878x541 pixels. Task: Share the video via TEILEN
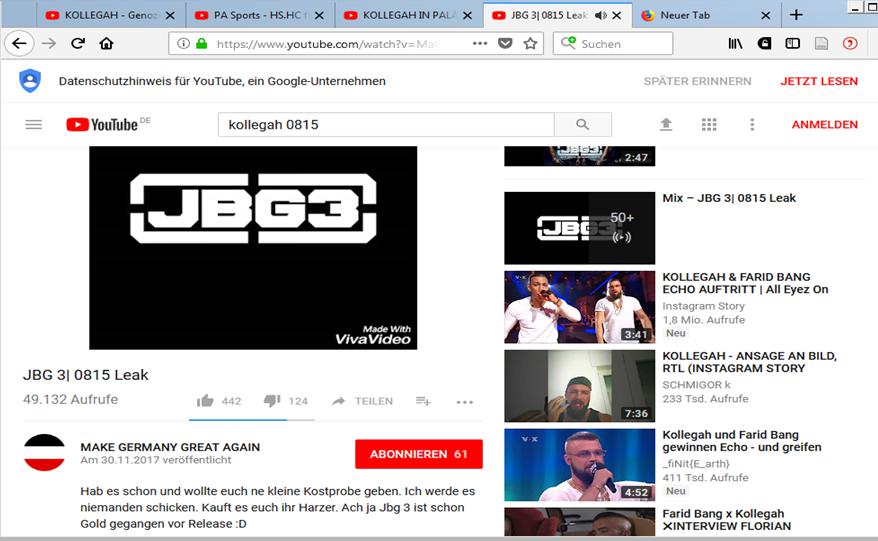point(362,401)
